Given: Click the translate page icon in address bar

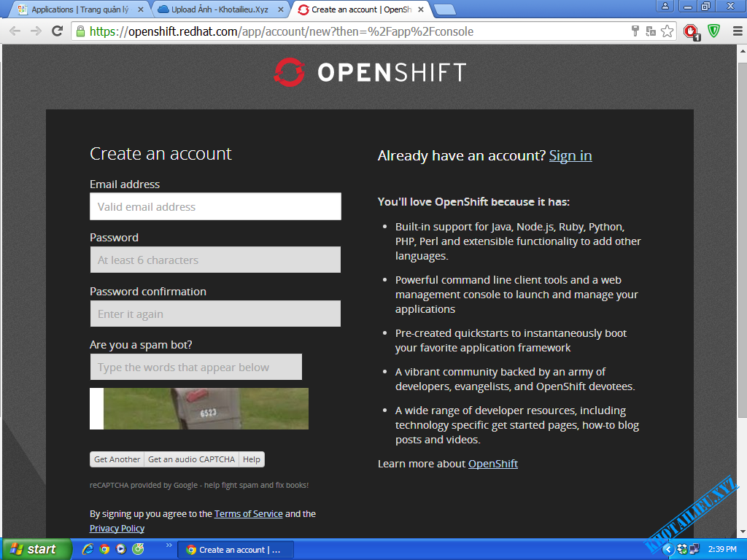Looking at the screenshot, I should (x=651, y=31).
